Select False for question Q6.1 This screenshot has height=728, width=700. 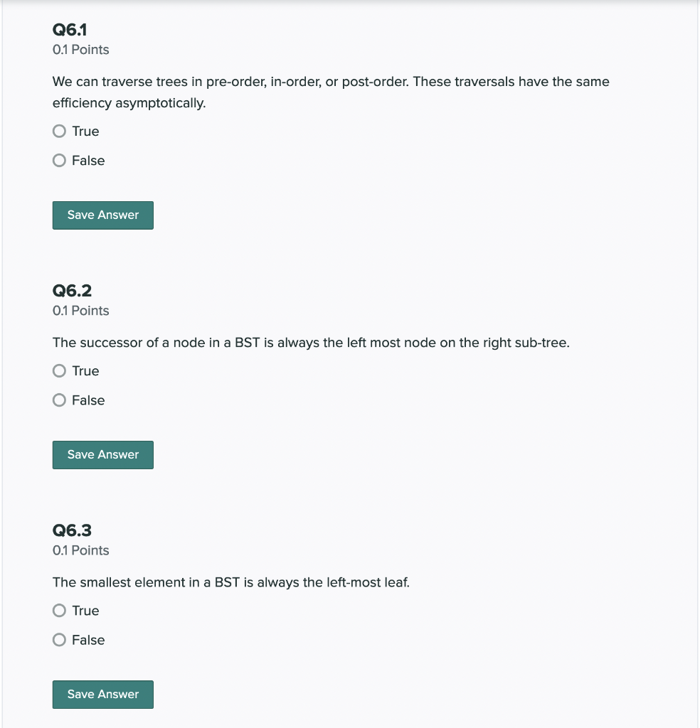coord(58,160)
